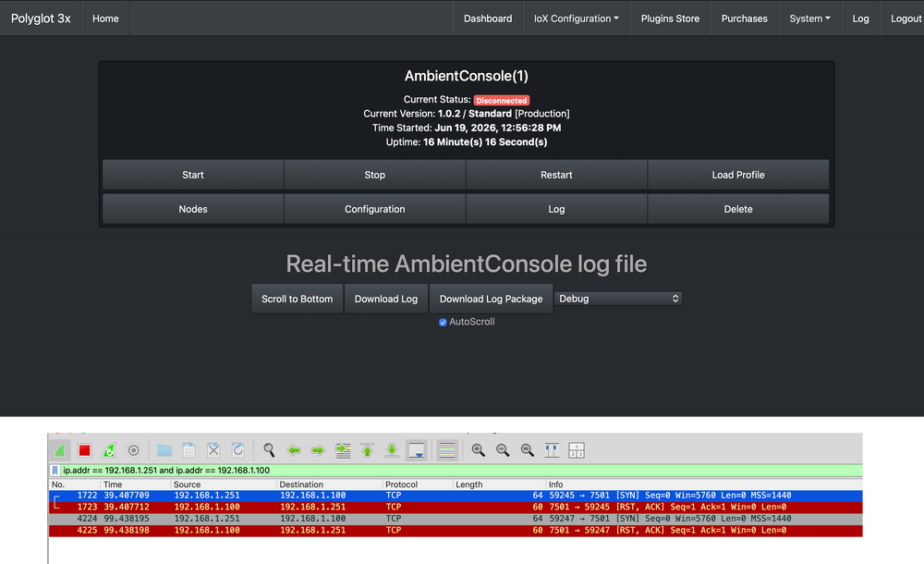Open AmbientConsole Configuration

coord(375,209)
